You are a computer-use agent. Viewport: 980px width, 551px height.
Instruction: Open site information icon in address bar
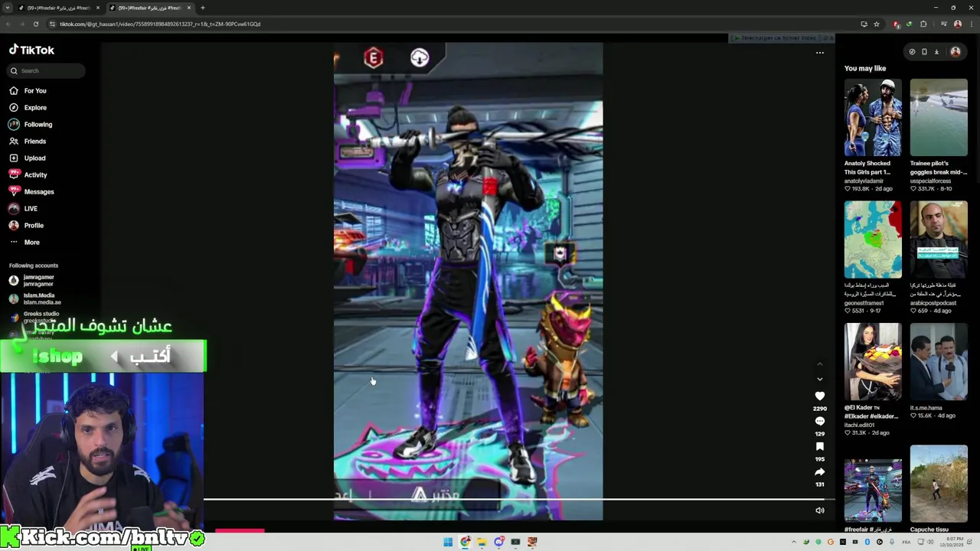point(52,24)
